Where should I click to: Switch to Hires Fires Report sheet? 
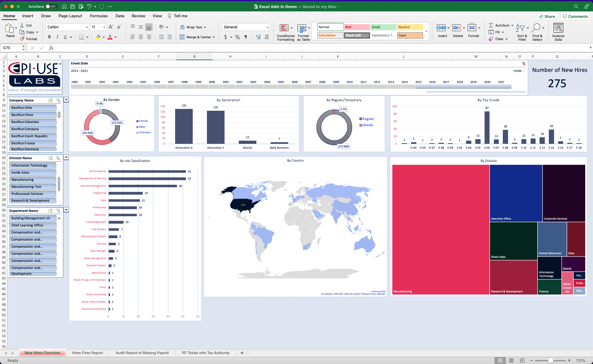[x=87, y=353]
